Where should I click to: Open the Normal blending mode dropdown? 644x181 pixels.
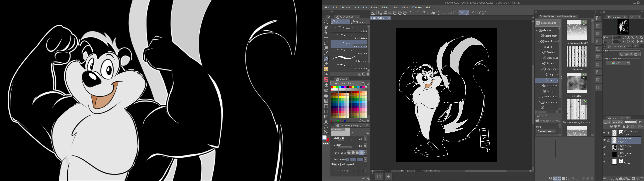click(x=617, y=122)
